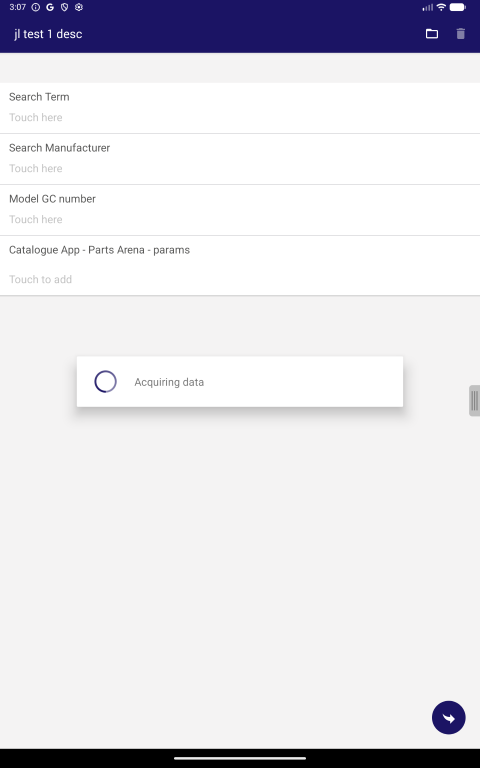Tap the loading spinner circle

(x=105, y=382)
